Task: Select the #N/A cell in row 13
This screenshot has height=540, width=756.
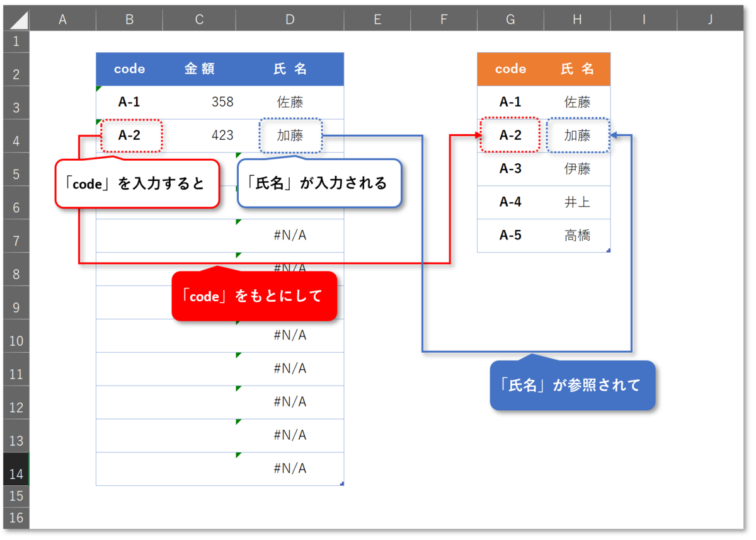Action: [x=290, y=436]
